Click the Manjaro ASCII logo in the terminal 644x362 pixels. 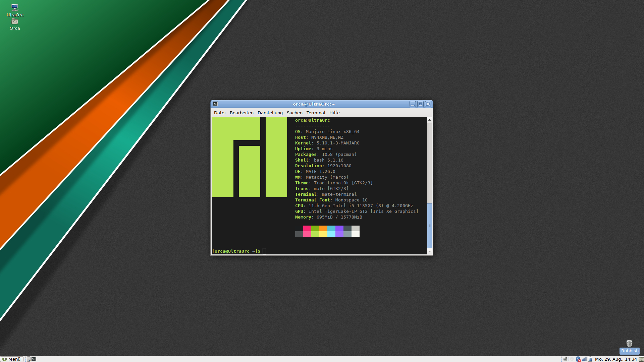[x=250, y=157]
